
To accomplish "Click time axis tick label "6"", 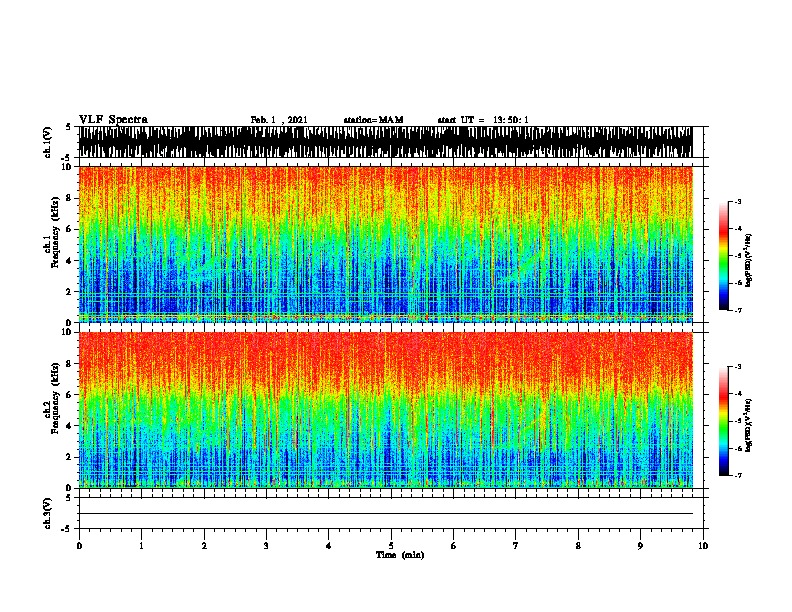I will coord(453,546).
